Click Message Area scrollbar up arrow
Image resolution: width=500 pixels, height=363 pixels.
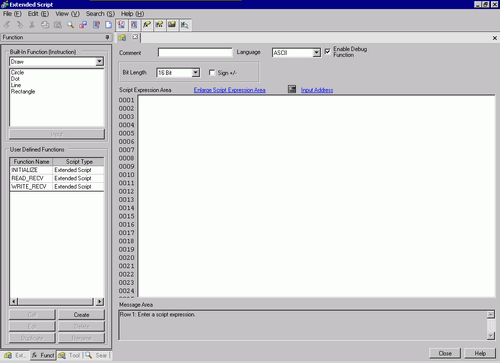(491, 315)
